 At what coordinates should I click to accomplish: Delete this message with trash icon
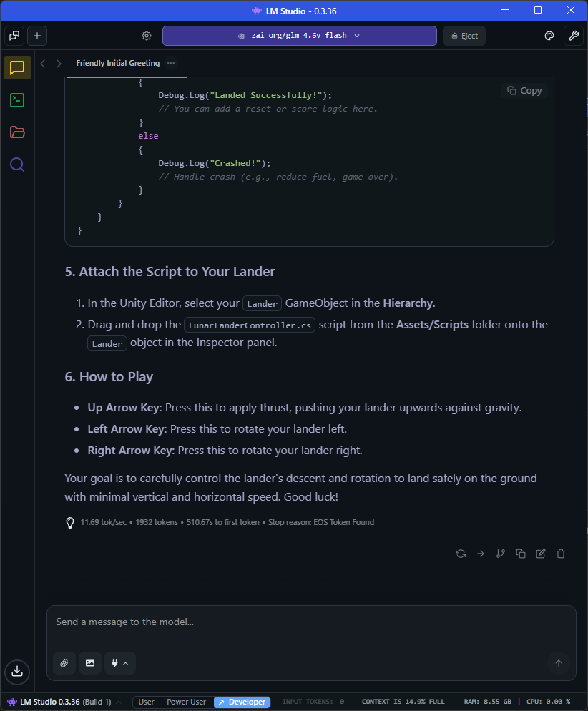coord(561,554)
